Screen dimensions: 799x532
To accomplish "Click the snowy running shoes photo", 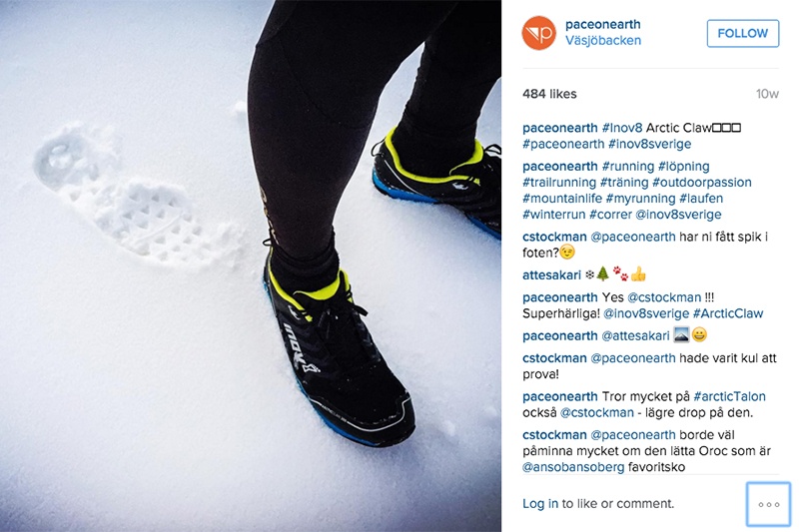I will pos(251,266).
